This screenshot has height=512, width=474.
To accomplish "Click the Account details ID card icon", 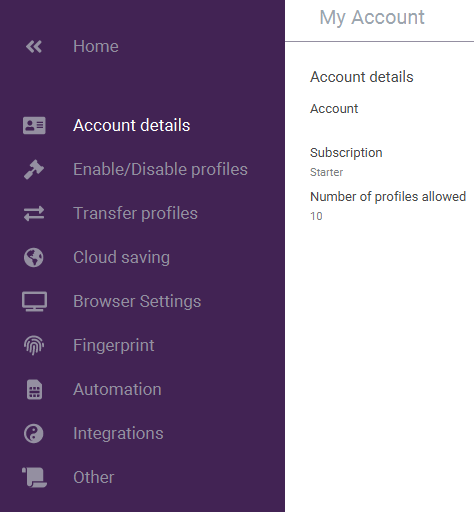I will (x=34, y=125).
